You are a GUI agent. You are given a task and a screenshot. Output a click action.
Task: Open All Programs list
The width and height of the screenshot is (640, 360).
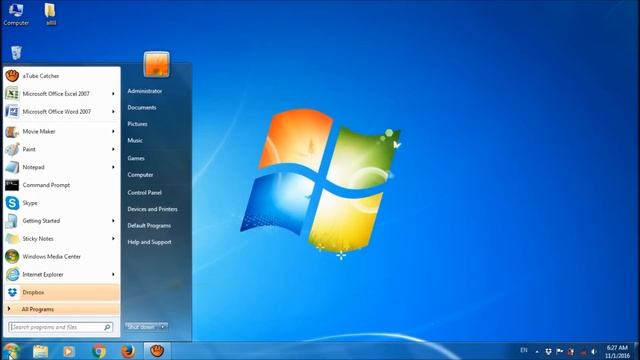click(x=62, y=309)
